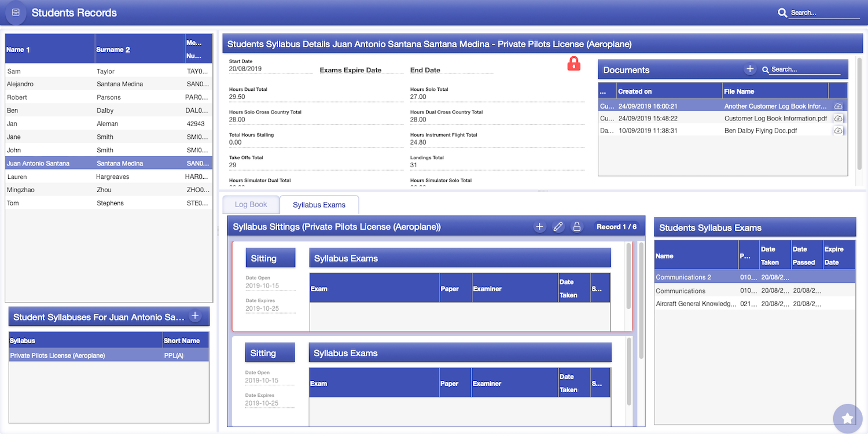Switch to the Log Book tab
The image size is (868, 434).
pos(251,204)
